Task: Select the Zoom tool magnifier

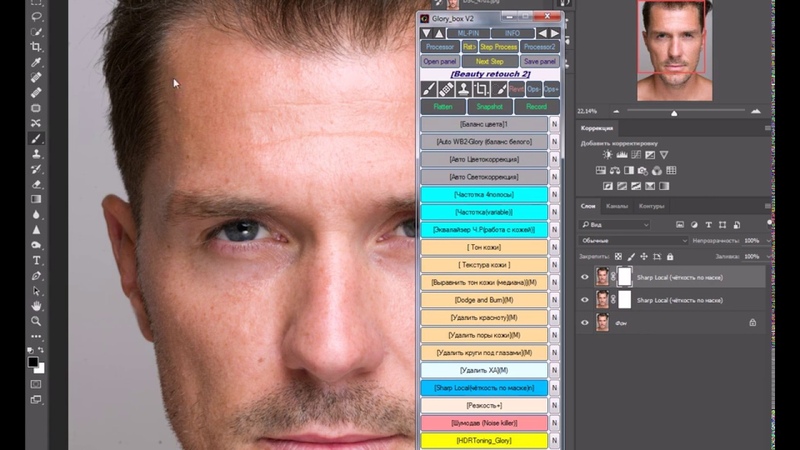Action: [x=36, y=321]
